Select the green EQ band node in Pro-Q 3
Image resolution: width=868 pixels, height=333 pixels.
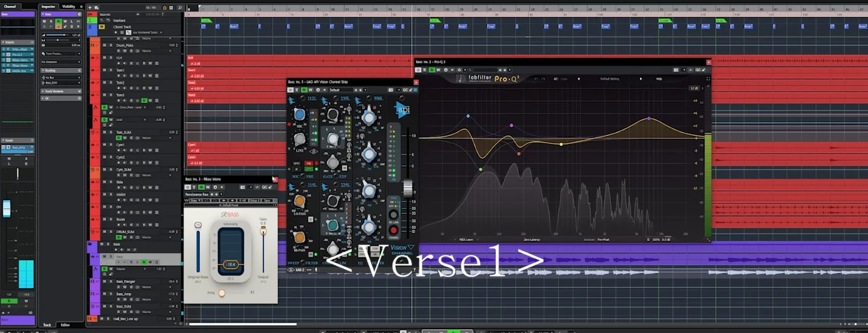[480, 169]
